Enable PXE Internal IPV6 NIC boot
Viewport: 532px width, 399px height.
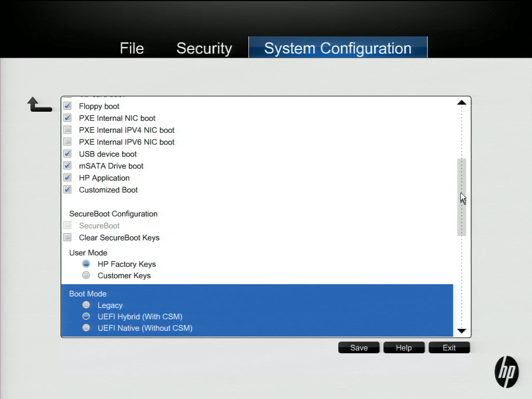(68, 142)
